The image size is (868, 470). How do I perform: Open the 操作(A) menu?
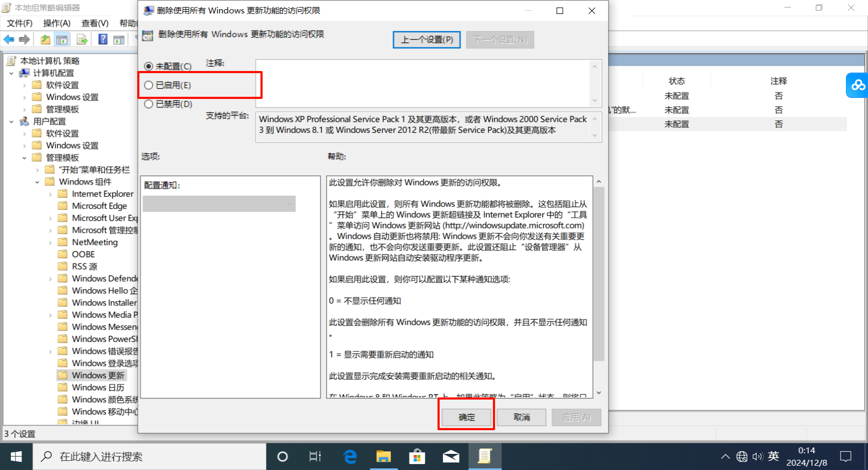[57, 23]
